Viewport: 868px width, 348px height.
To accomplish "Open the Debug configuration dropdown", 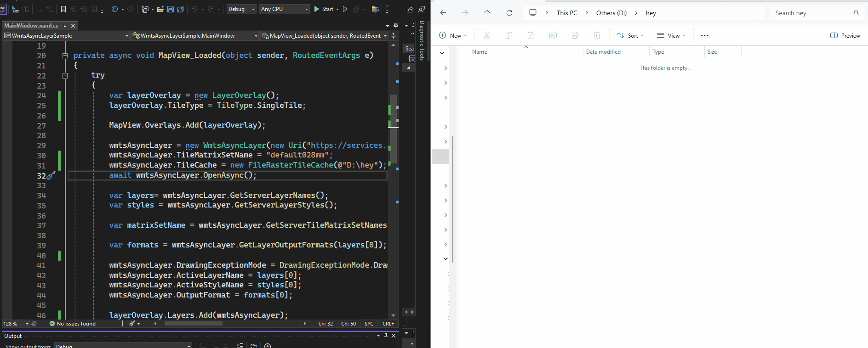I will point(241,9).
